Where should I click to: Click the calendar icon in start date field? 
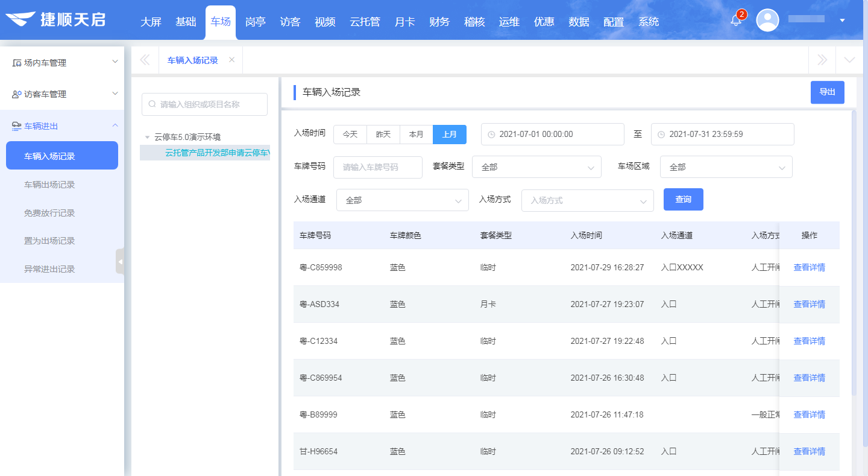click(491, 135)
